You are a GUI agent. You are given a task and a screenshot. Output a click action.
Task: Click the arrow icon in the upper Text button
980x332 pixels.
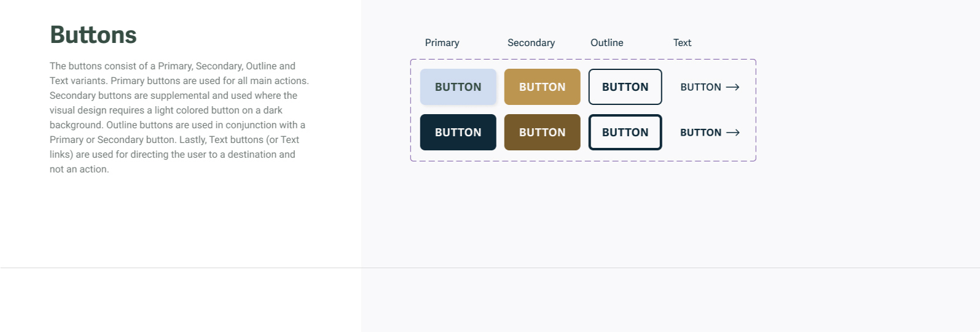[x=732, y=87]
